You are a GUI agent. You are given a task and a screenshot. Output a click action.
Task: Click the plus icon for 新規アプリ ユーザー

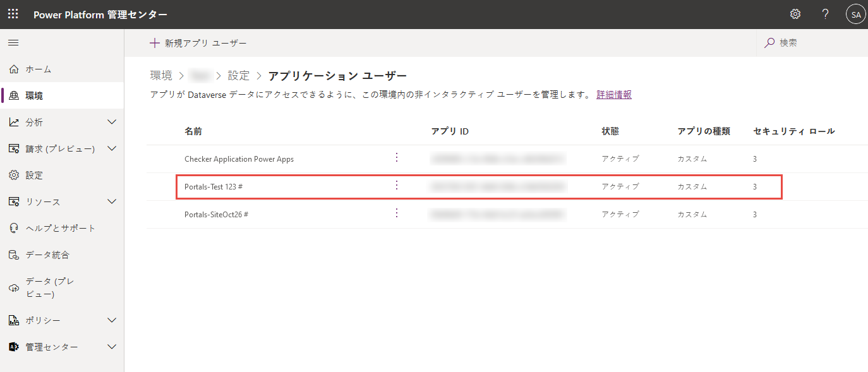pos(155,43)
